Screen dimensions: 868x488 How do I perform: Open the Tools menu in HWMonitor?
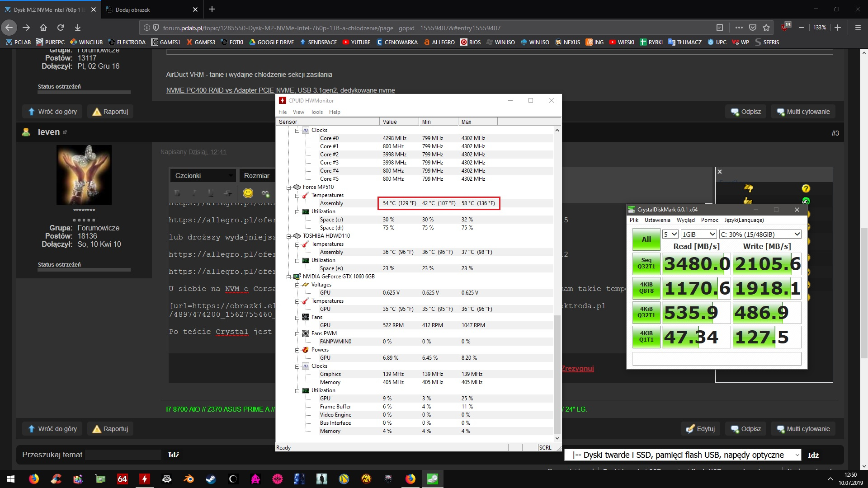(316, 112)
